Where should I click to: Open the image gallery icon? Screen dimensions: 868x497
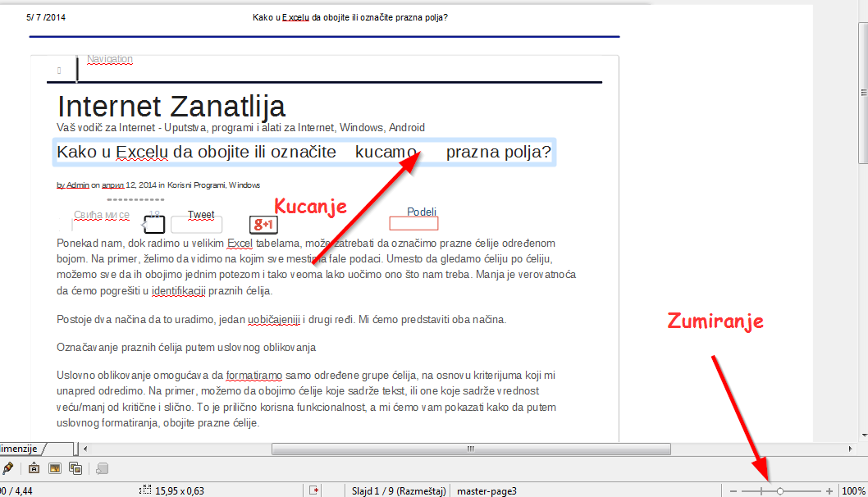[75, 468]
